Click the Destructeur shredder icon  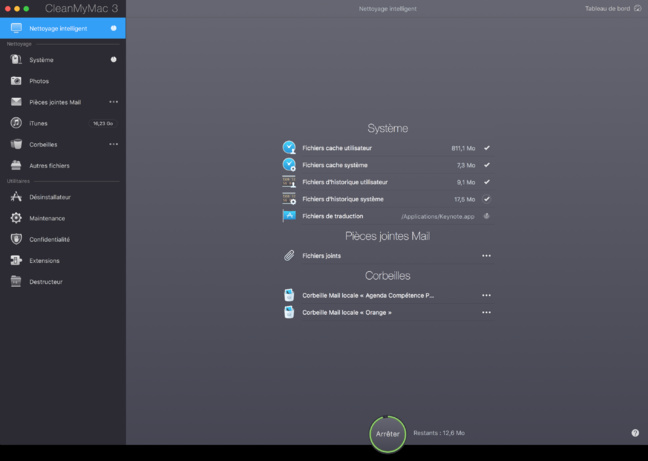pyautogui.click(x=16, y=281)
